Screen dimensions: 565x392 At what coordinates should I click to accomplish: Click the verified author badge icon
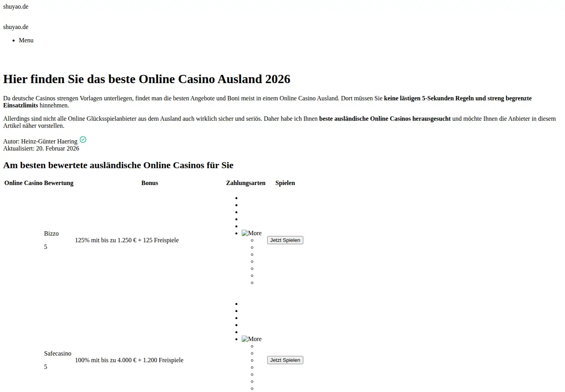[x=83, y=140]
